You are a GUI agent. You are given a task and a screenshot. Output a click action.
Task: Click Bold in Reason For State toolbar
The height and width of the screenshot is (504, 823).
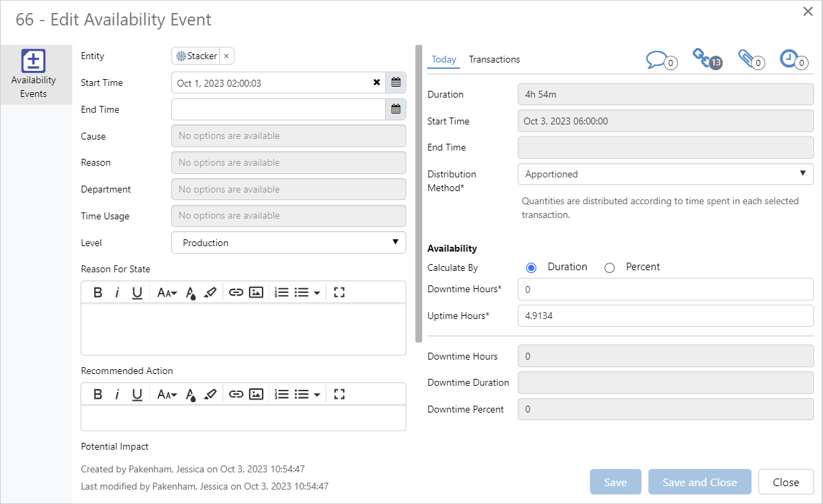pos(98,292)
